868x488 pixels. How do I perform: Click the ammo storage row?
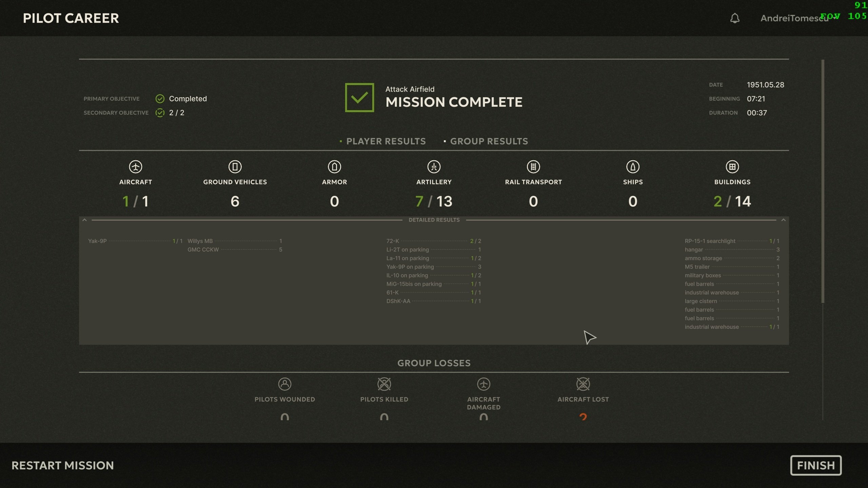(x=732, y=258)
